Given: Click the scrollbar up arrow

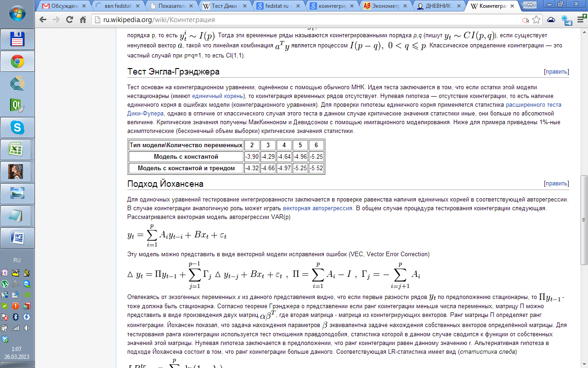Looking at the screenshot, I should (584, 31).
